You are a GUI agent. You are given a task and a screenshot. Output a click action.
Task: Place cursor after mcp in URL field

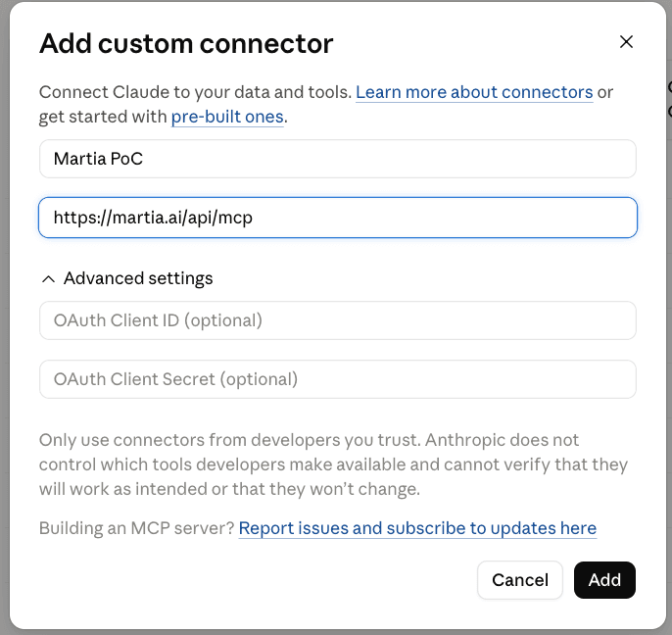[x=254, y=218]
